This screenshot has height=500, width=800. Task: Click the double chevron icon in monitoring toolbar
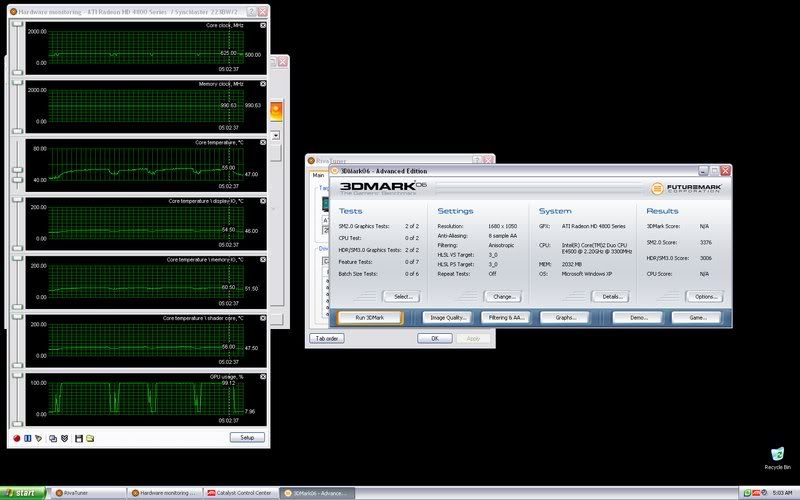click(x=64, y=438)
